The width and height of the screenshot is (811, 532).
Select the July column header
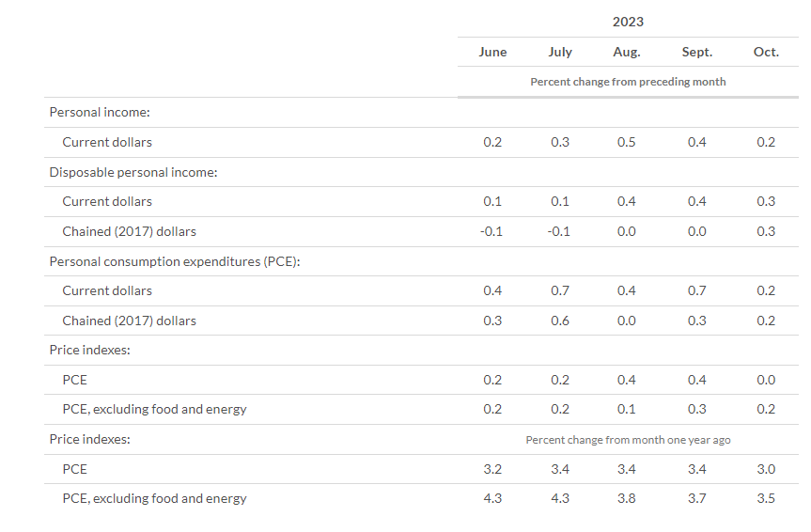coord(560,53)
